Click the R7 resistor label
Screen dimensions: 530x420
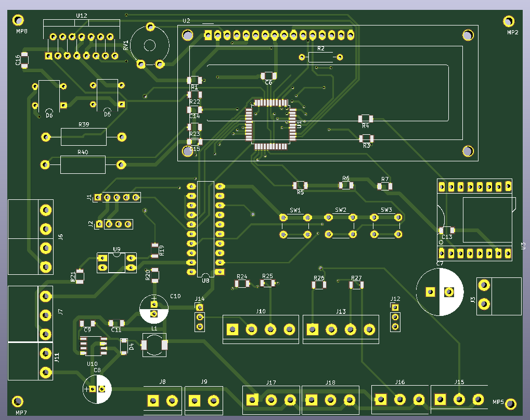coord(385,179)
